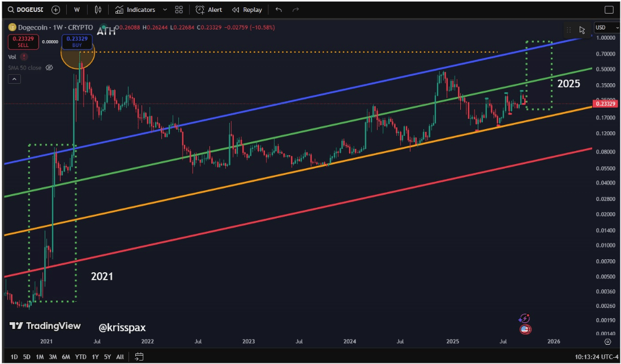Screen dimensions: 621x364
Task: Open chart settings gear at bottom right
Action: (x=607, y=341)
